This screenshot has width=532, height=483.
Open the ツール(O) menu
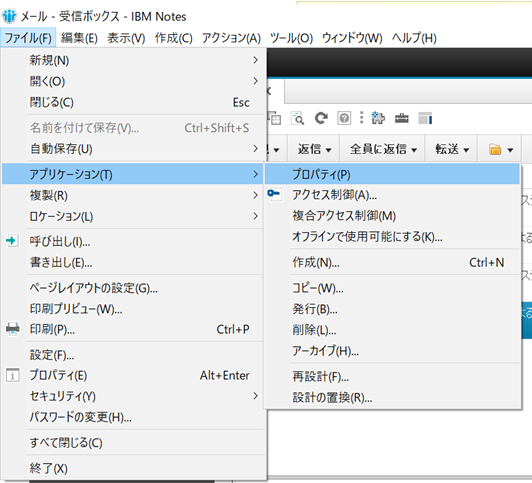(291, 38)
